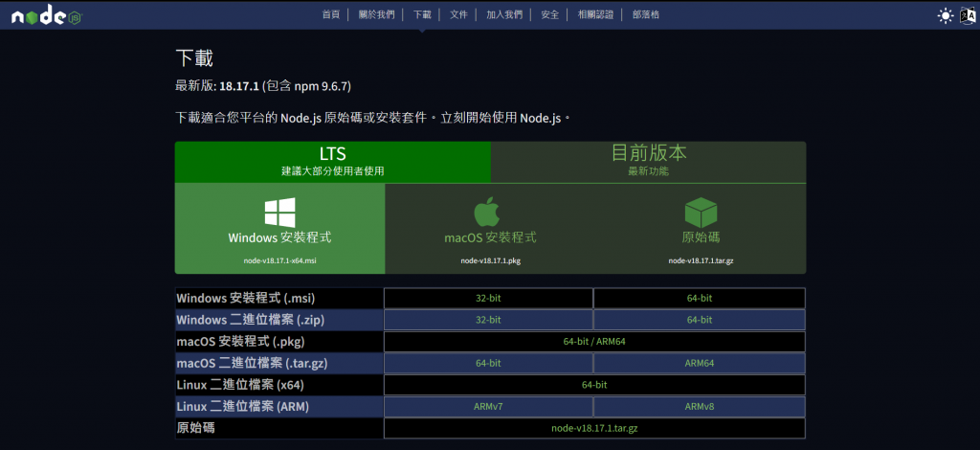The height and width of the screenshot is (450, 980).
Task: Open 相關認證 navigation item
Action: pos(595,15)
